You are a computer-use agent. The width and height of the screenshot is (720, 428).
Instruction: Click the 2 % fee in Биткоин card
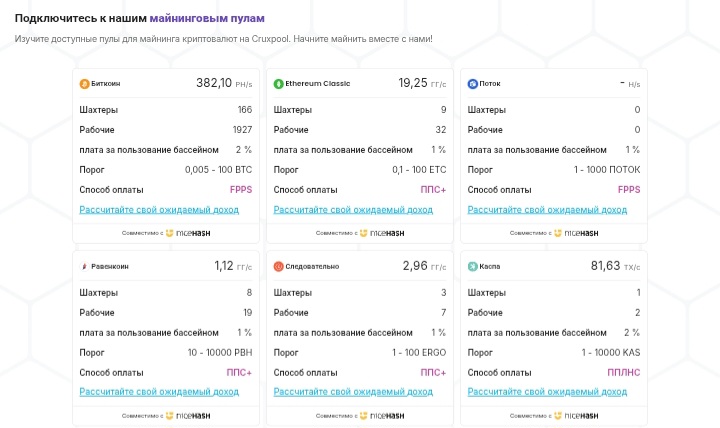(x=244, y=150)
